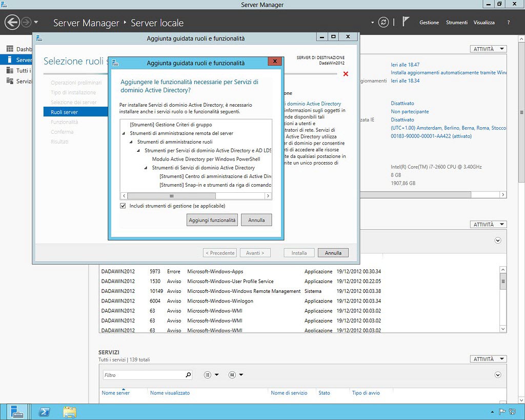This screenshot has height=420, width=525.
Task: Sort by Stato column header
Action: [x=324, y=393]
